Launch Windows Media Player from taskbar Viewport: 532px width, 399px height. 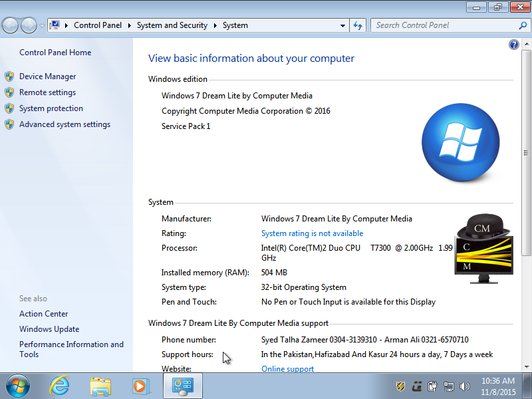(140, 386)
